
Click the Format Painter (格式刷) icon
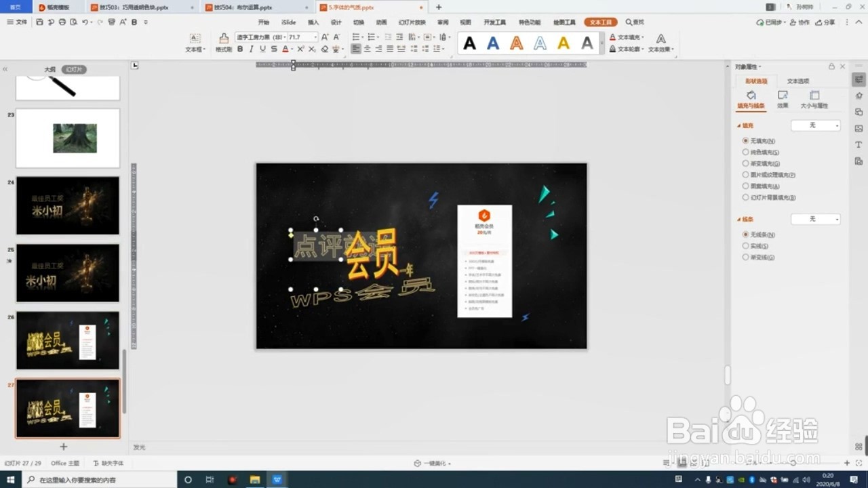[224, 39]
